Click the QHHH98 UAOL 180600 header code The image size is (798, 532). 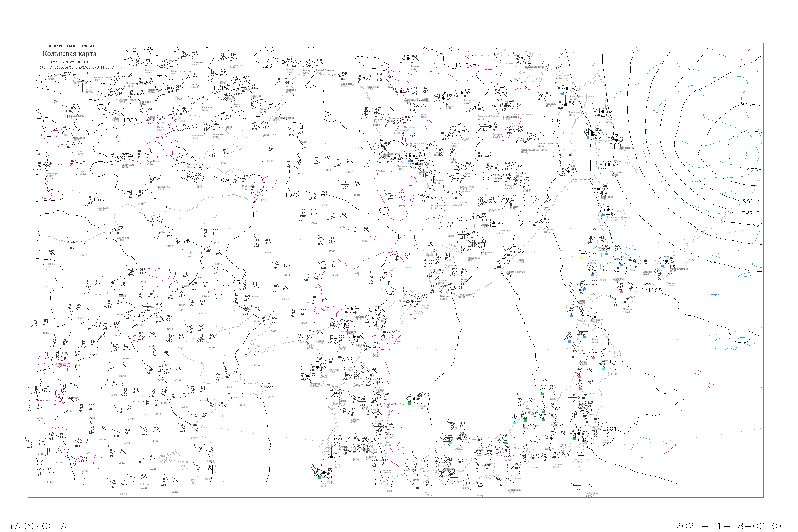point(72,46)
